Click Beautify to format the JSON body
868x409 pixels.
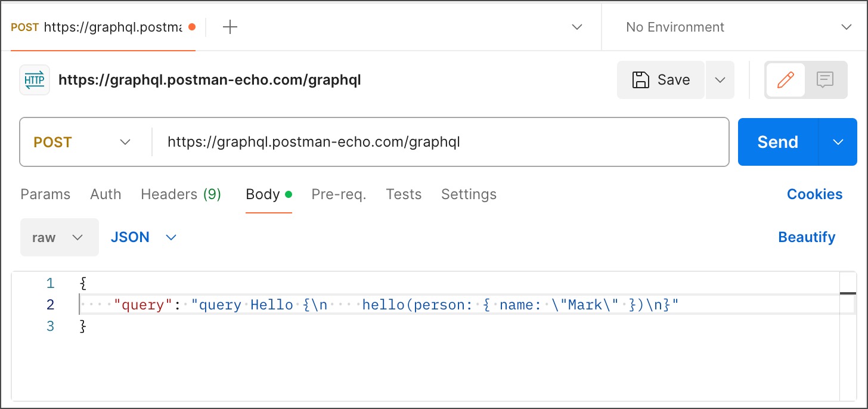pyautogui.click(x=807, y=237)
